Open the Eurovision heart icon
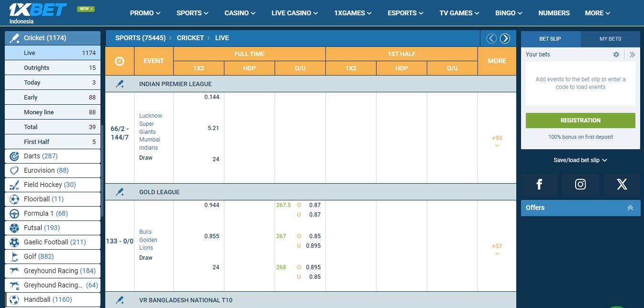 pos(14,170)
